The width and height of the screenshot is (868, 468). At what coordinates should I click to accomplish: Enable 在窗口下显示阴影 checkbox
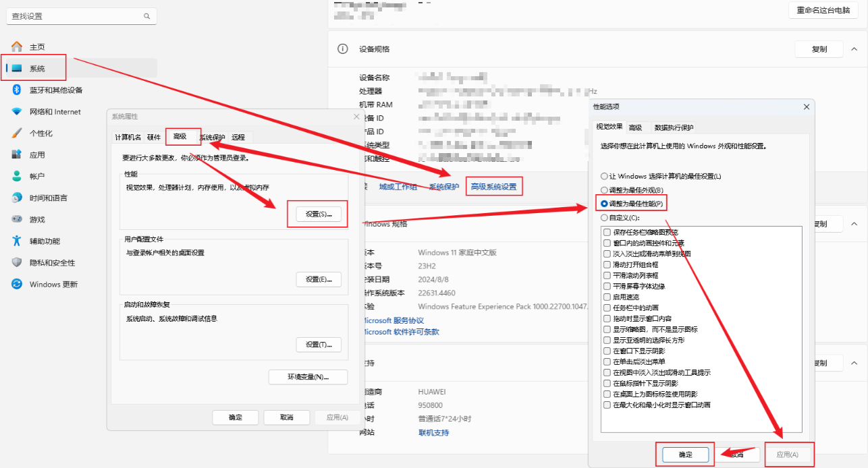click(607, 351)
